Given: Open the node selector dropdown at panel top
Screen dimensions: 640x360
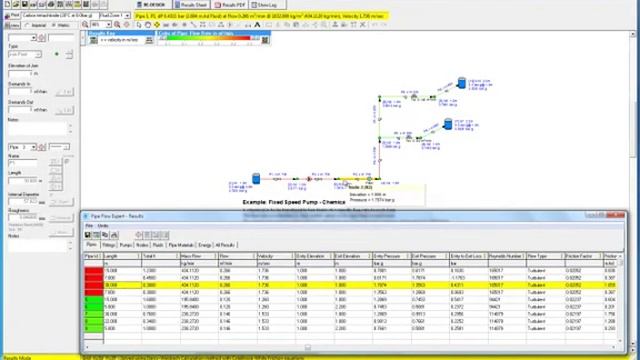Looking at the screenshot, I should [x=33, y=38].
